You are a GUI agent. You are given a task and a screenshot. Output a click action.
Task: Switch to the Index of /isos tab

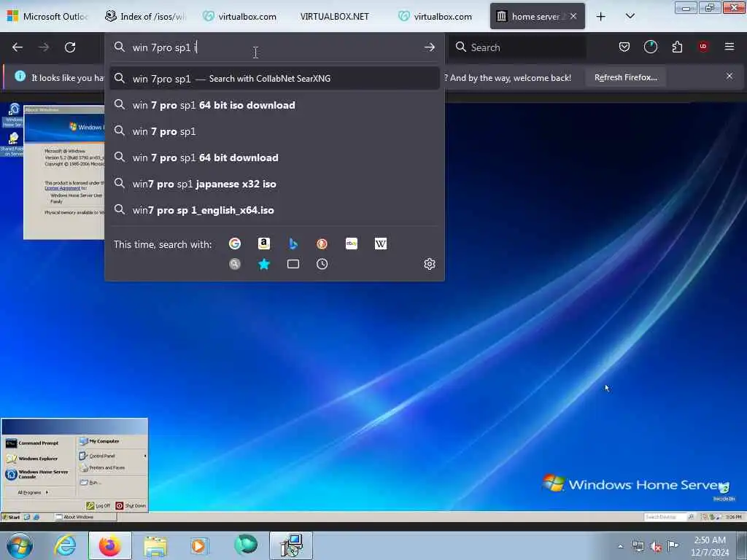(x=145, y=16)
